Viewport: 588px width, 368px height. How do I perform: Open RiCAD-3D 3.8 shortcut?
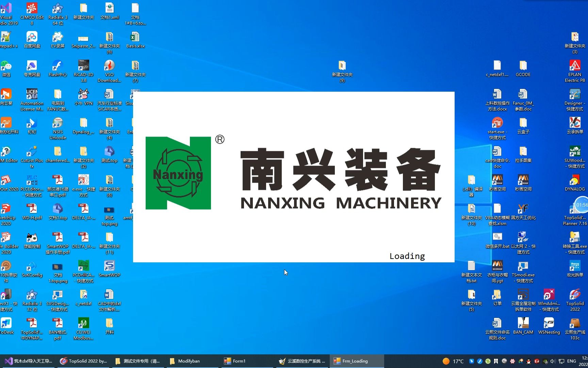click(84, 71)
